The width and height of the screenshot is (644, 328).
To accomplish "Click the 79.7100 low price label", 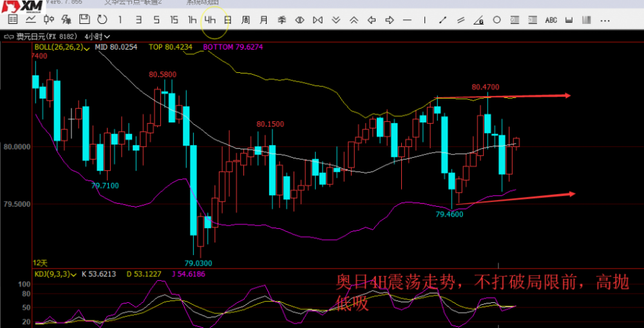I will (105, 186).
